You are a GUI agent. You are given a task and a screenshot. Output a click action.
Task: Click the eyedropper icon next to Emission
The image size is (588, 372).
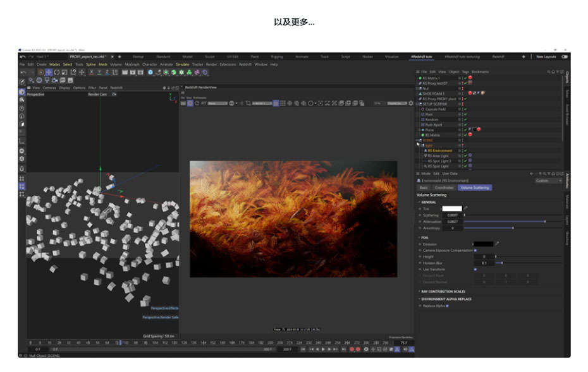497,244
